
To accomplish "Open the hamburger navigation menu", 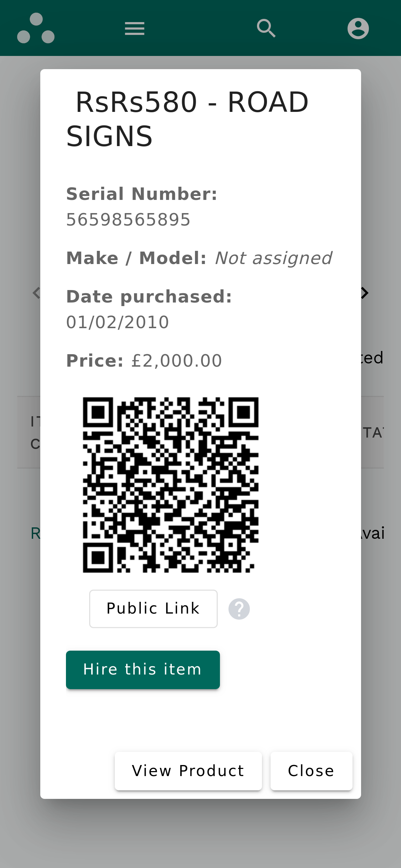I will [134, 28].
